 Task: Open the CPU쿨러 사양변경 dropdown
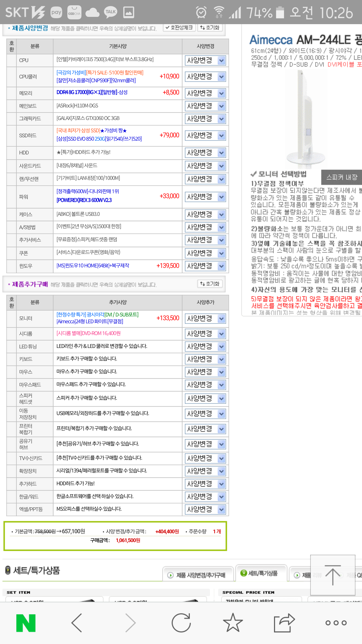click(x=205, y=76)
